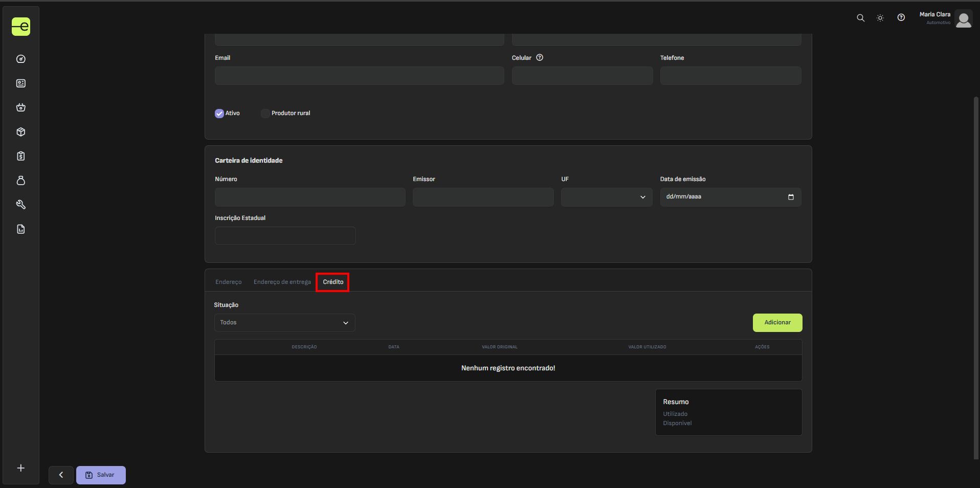Open the Data de emissão calendar picker
Screen dimensions: 980x488
[791, 197]
